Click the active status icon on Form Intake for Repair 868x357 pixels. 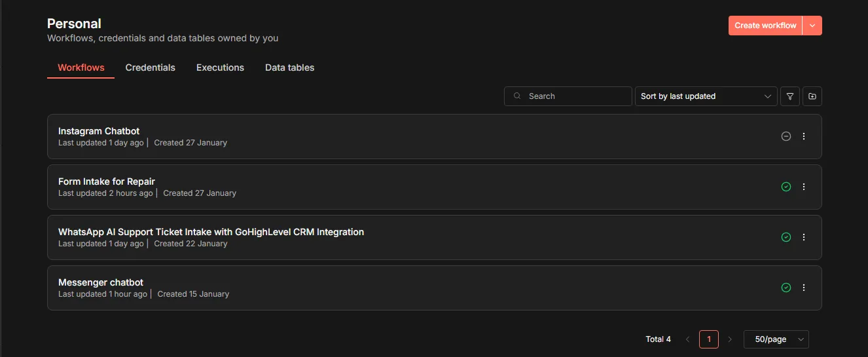click(x=786, y=187)
